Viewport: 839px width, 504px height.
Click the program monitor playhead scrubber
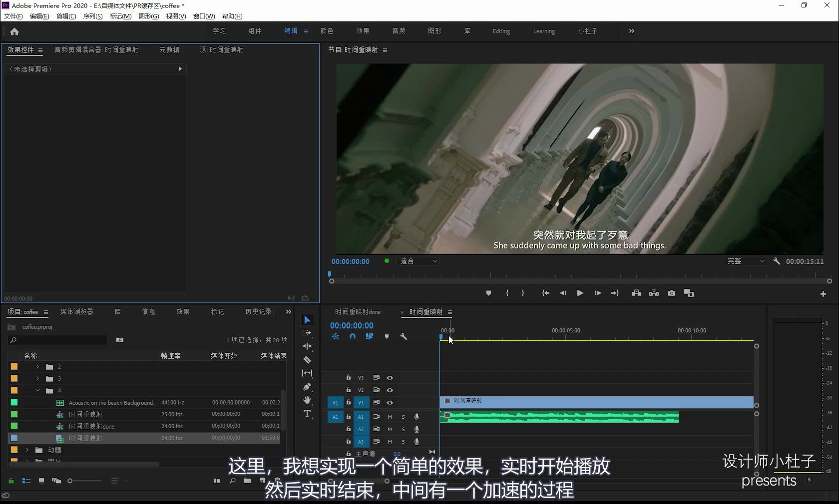(330, 274)
